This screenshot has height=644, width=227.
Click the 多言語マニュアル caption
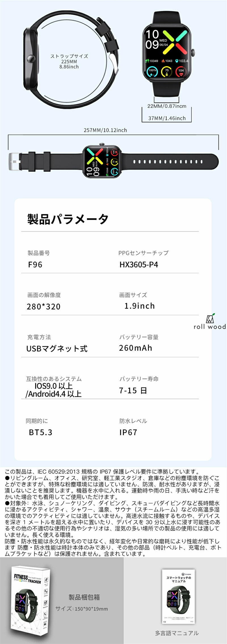tap(177, 633)
